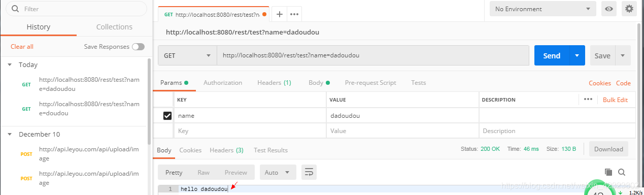
Task: Toggle the Save Responses switch
Action: click(x=138, y=46)
